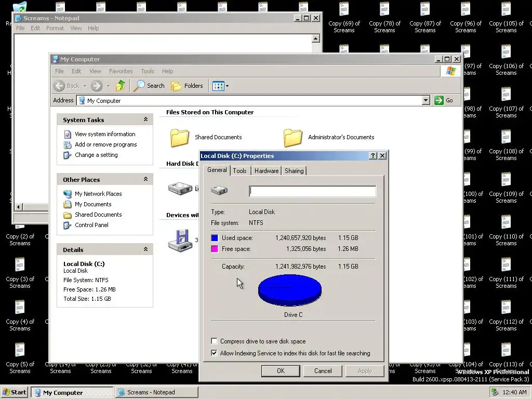The image size is (532, 399).
Task: Select the Shared Documents folder icon
Action: pos(179,137)
